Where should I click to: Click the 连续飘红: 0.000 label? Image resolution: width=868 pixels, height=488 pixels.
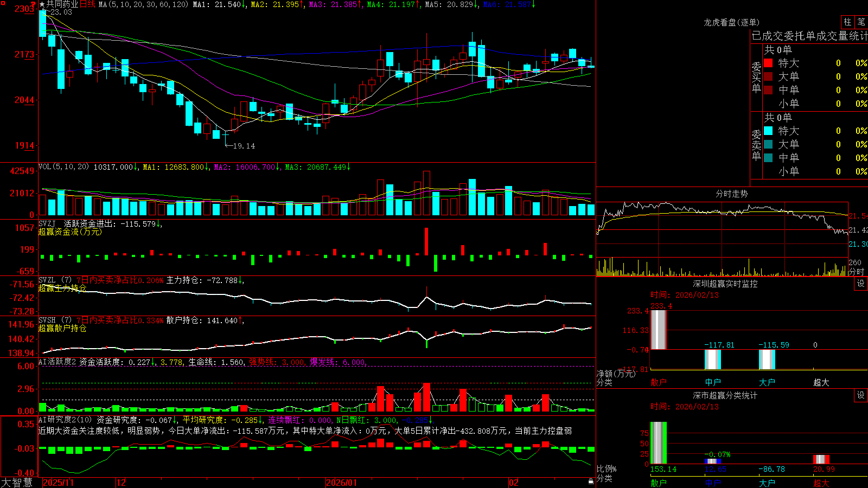(300, 420)
